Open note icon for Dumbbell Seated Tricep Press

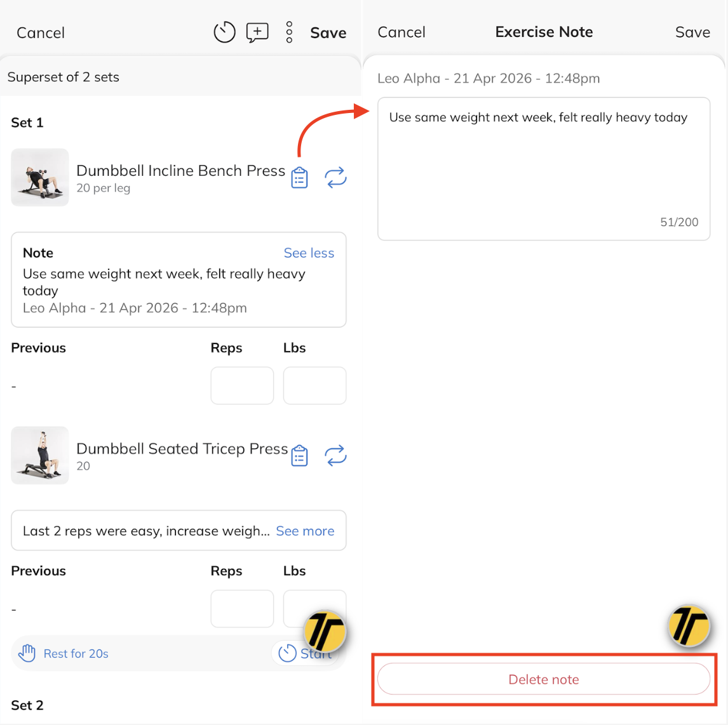tap(299, 456)
